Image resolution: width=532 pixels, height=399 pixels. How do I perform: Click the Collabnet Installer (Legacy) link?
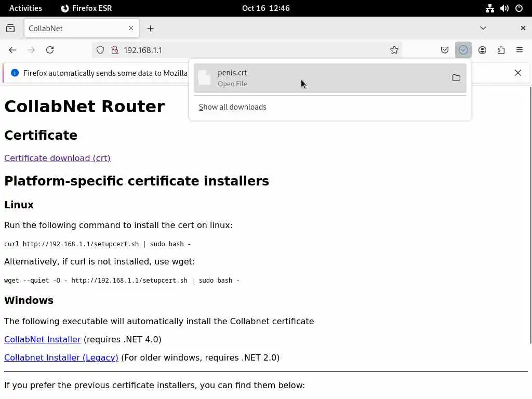[61, 358]
